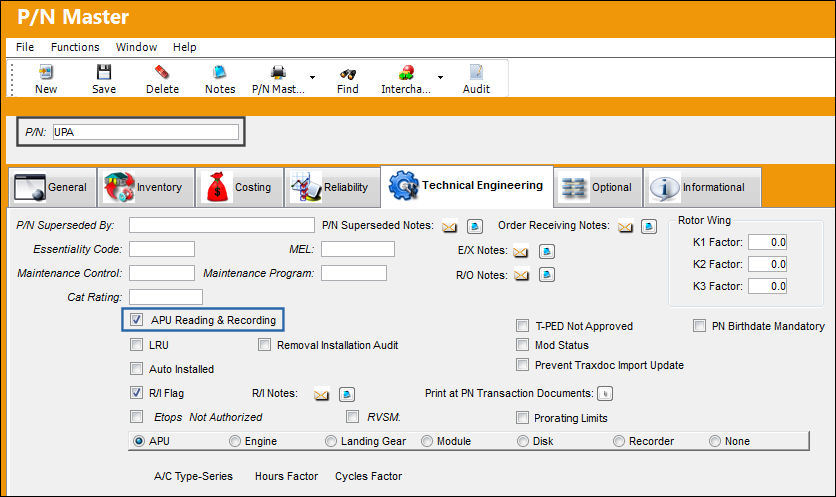Click the Delete eraser icon
The image size is (836, 497).
(162, 72)
